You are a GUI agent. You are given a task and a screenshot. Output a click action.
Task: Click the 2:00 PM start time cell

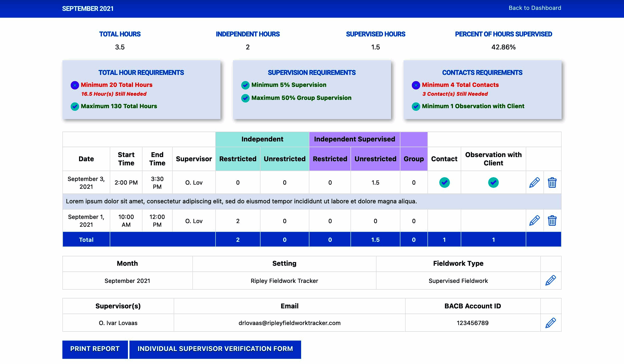(x=126, y=183)
